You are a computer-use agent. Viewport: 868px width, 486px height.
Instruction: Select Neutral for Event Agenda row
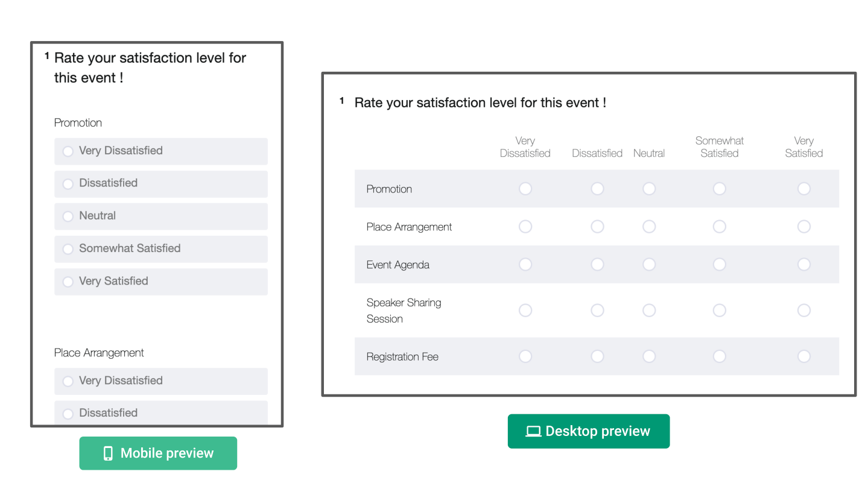click(x=648, y=264)
